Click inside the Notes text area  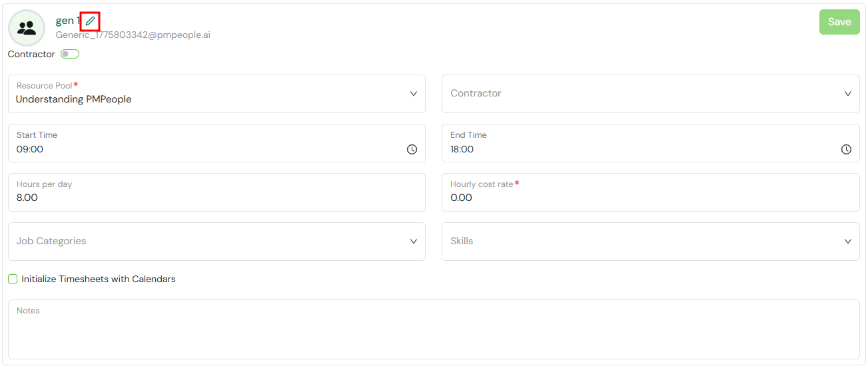click(434, 329)
